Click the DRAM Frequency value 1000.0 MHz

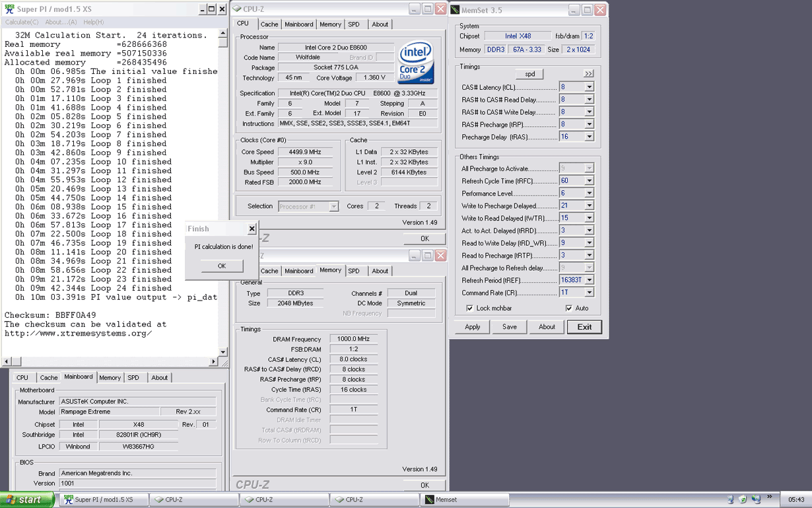[354, 339]
